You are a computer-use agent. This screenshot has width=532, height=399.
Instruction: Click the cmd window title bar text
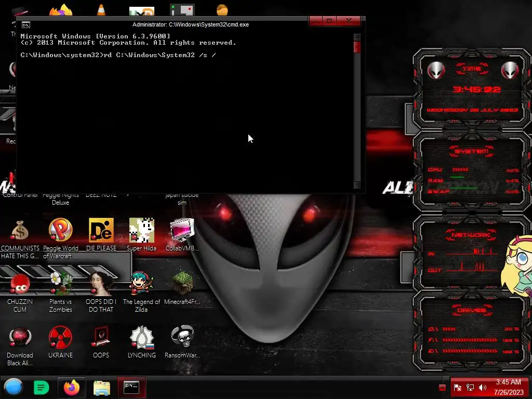click(x=190, y=24)
